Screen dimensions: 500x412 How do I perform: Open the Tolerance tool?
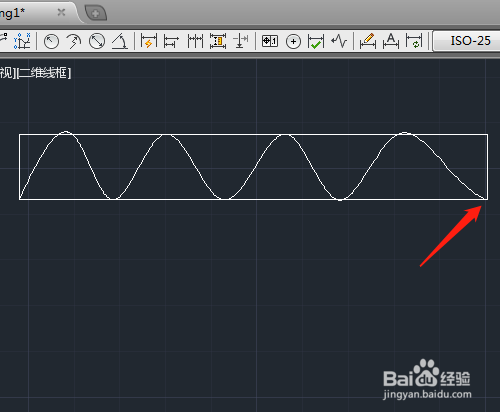tap(270, 41)
